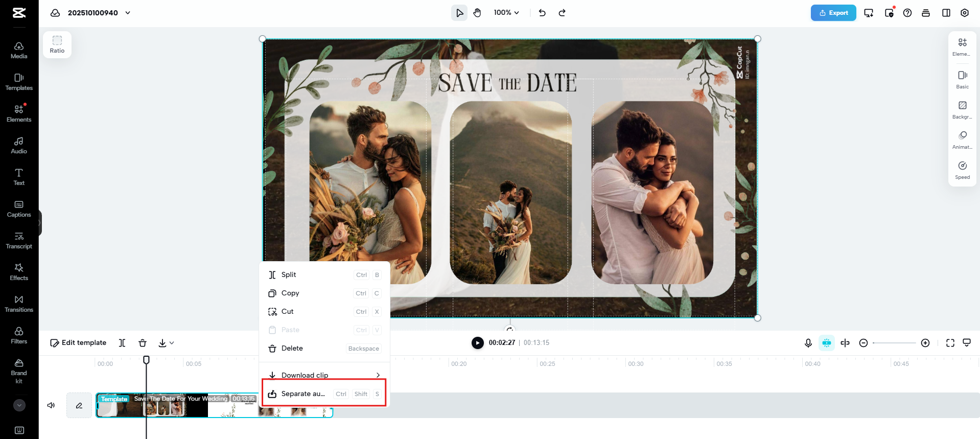Select the Hand pan tool
Screen dimensions: 980x439
coord(477,13)
